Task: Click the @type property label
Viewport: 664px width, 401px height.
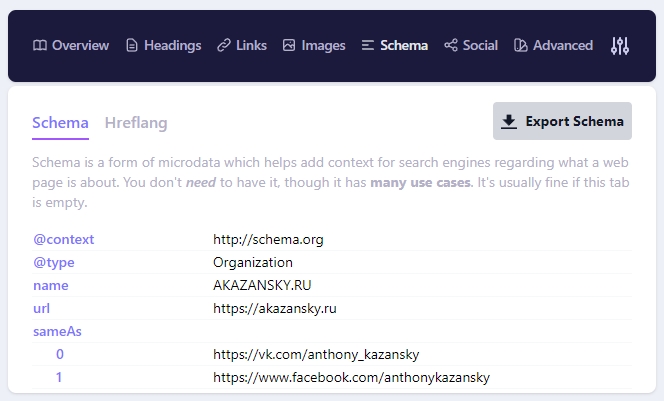Action: (54, 262)
